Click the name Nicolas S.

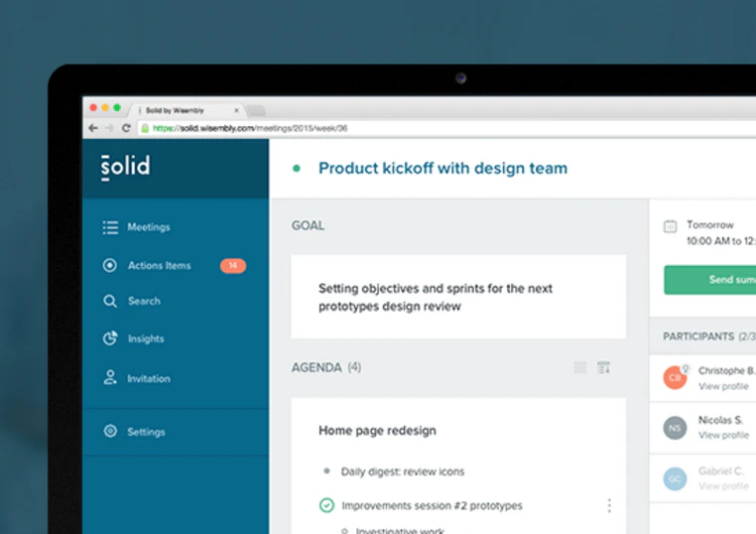[x=720, y=420]
